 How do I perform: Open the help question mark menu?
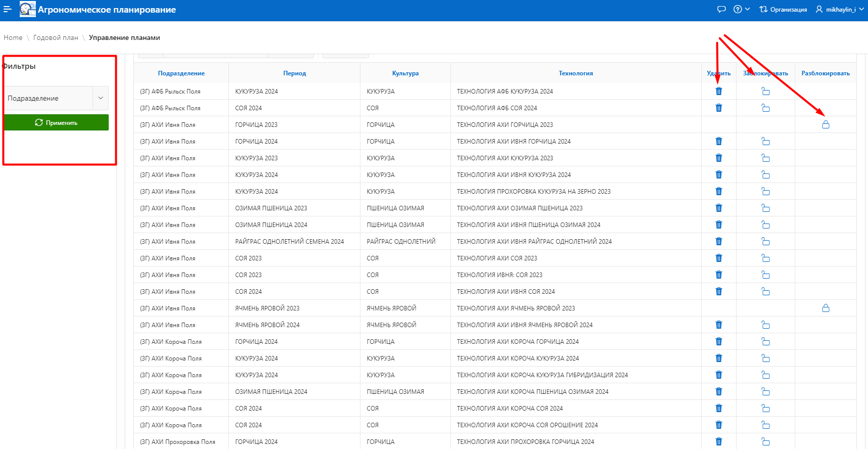(x=741, y=9)
